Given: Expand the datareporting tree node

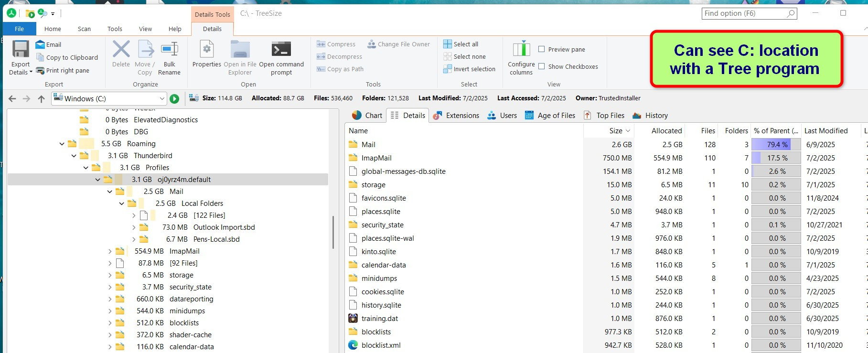Looking at the screenshot, I should pos(110,299).
